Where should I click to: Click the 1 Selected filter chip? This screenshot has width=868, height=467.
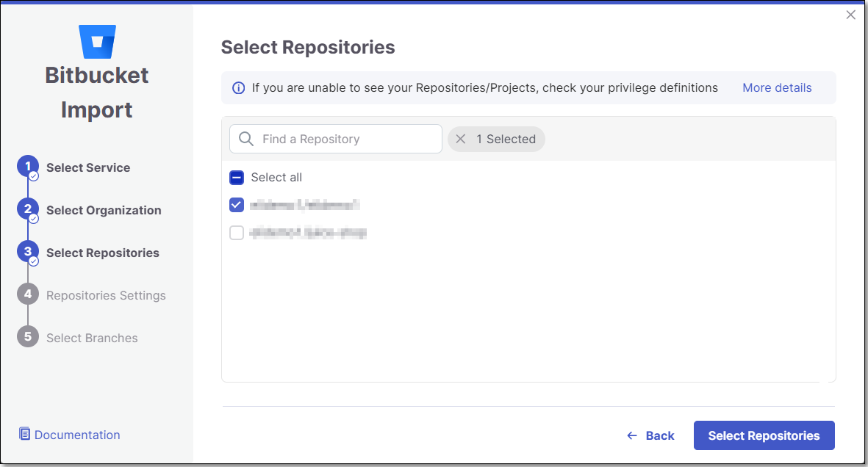click(497, 139)
